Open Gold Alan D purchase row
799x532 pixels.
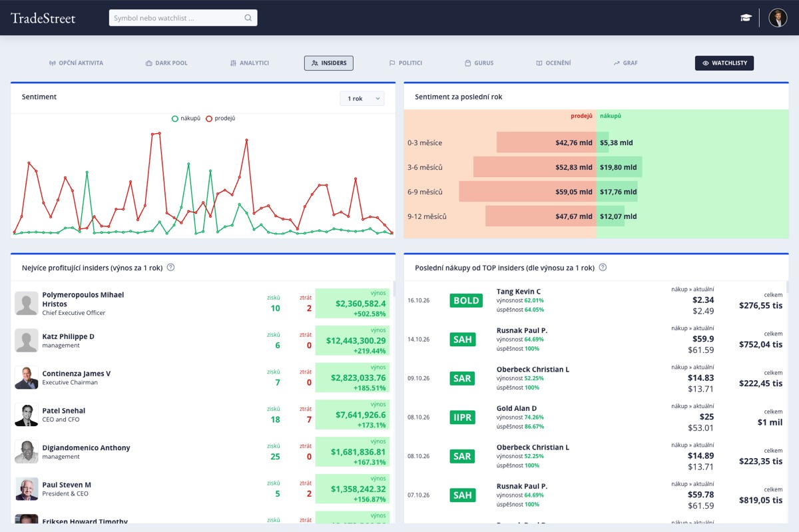596,417
